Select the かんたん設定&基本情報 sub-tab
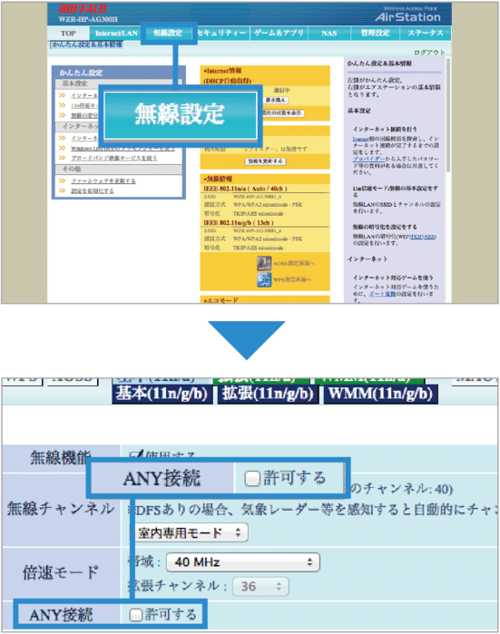This screenshot has width=500, height=634. point(87,44)
